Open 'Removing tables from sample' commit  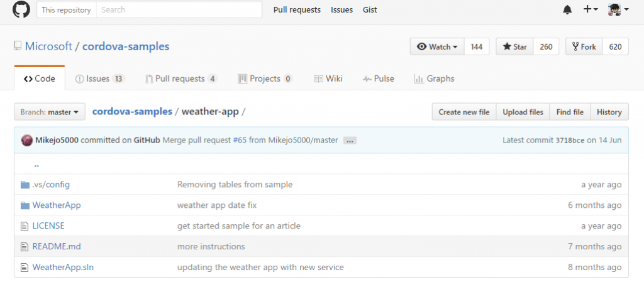(235, 185)
